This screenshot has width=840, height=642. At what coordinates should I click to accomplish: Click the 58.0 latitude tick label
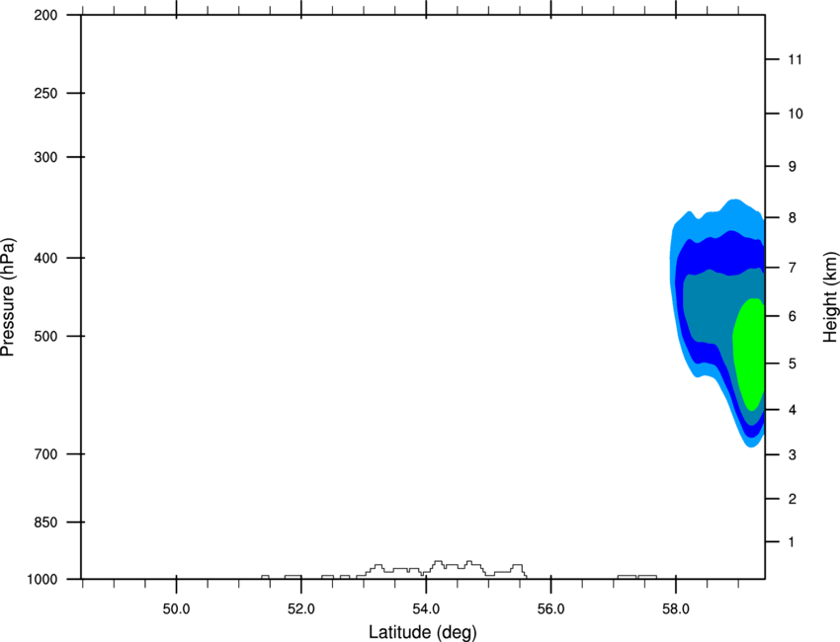(676, 609)
